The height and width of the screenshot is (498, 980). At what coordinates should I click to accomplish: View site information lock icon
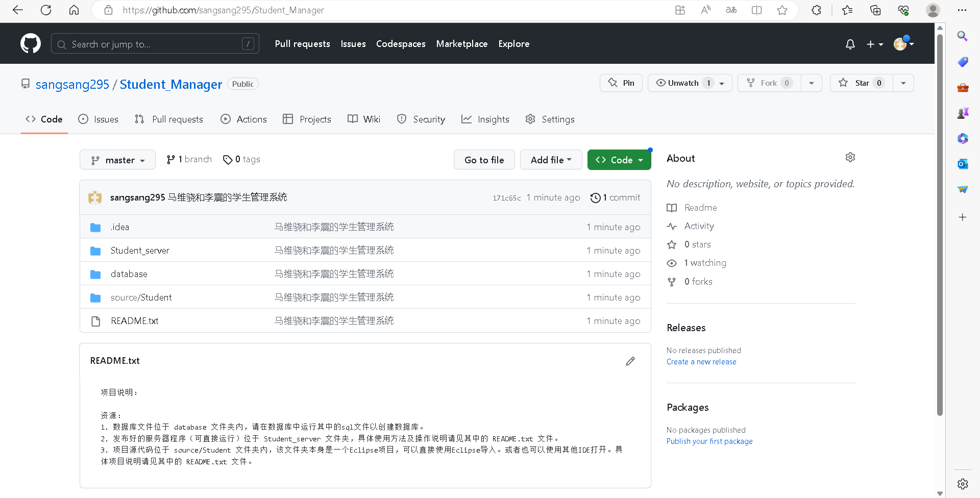coord(108,10)
